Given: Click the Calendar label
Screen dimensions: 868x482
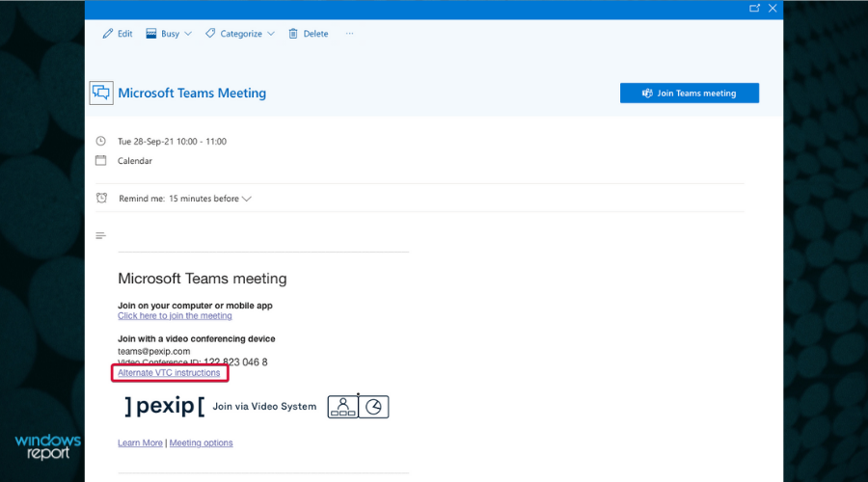Looking at the screenshot, I should [x=134, y=161].
